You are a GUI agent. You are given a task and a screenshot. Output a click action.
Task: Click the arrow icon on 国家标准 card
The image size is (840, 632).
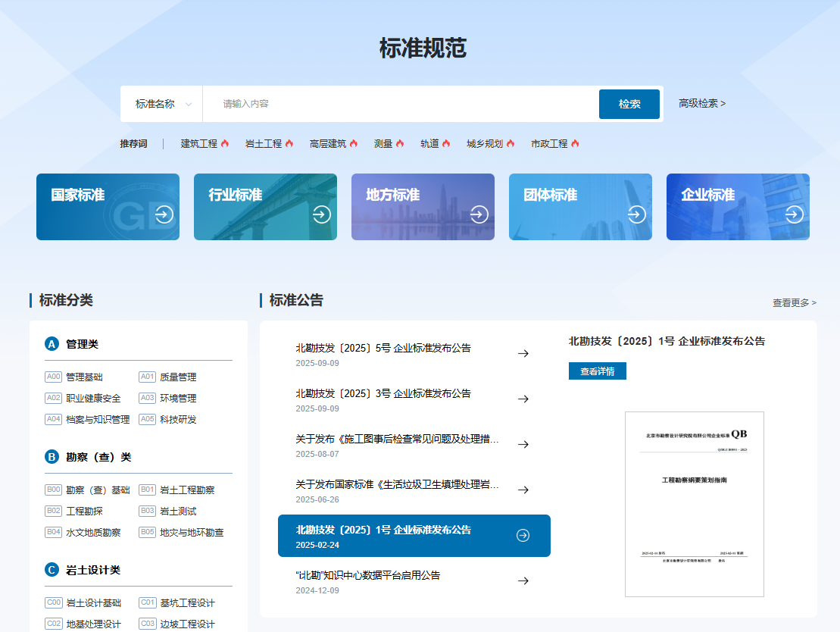pos(164,214)
